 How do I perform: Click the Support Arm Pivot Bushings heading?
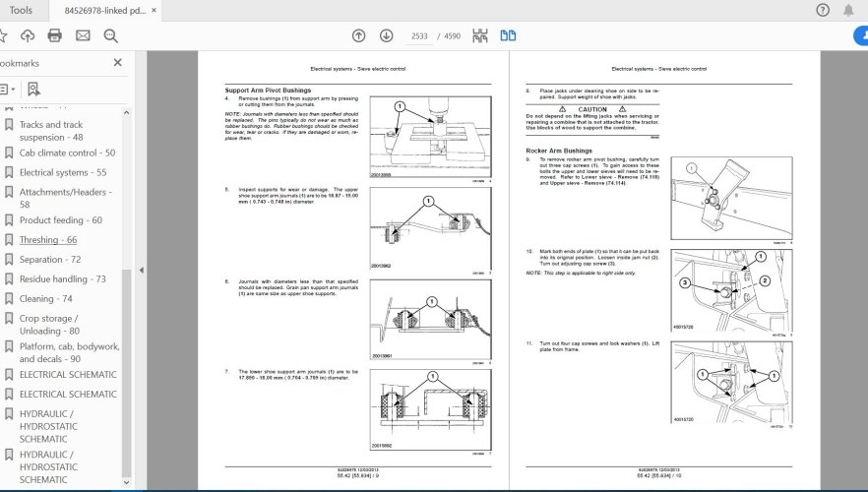coord(268,91)
